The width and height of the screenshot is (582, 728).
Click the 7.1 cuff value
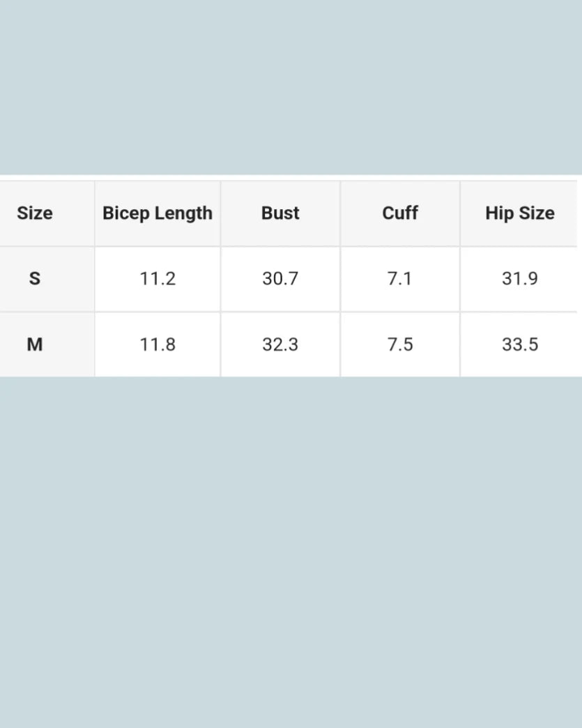[x=400, y=279]
